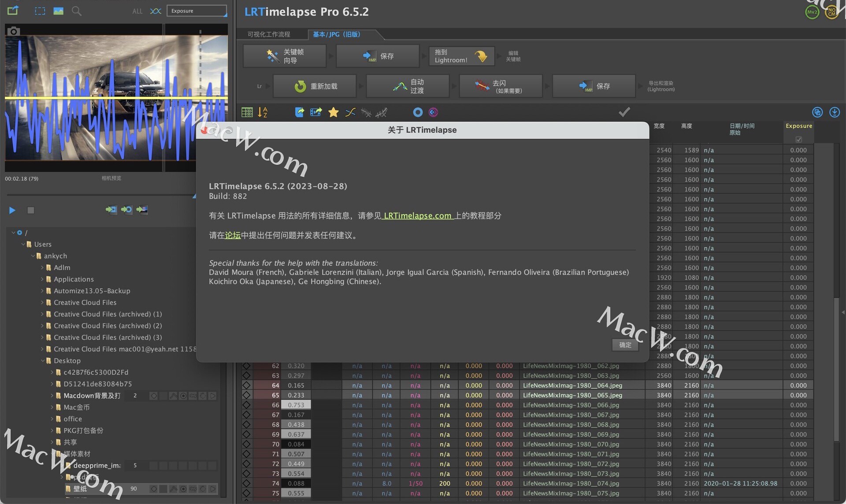Click the car preview thumbnail
The width and height of the screenshot is (846, 504).
click(x=116, y=97)
